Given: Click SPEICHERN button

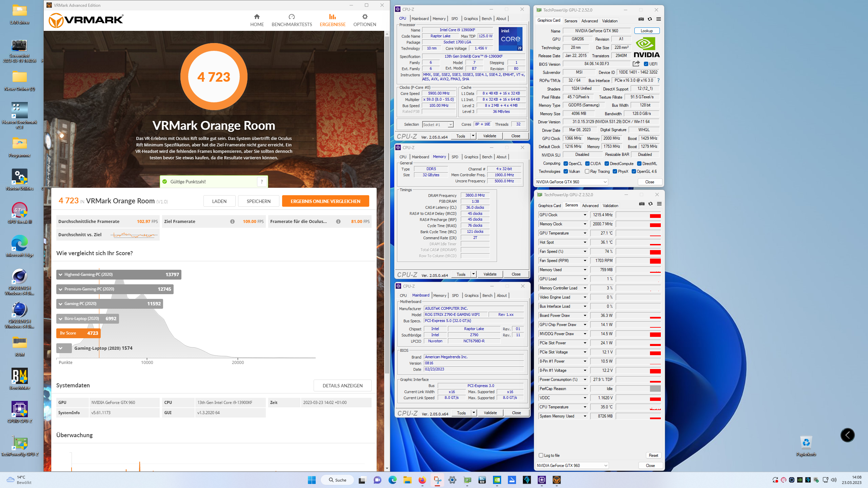Looking at the screenshot, I should (x=259, y=201).
